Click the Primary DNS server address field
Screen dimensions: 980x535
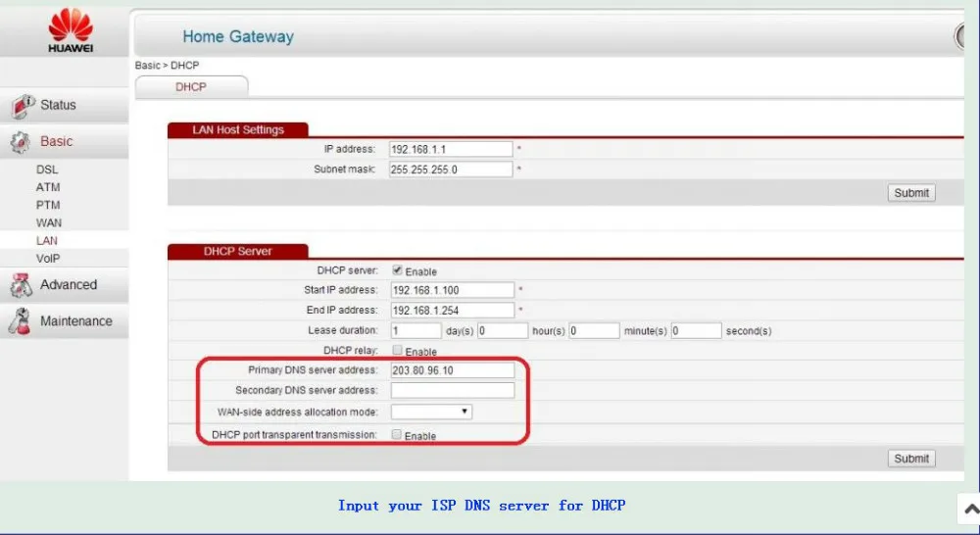pyautogui.click(x=453, y=370)
